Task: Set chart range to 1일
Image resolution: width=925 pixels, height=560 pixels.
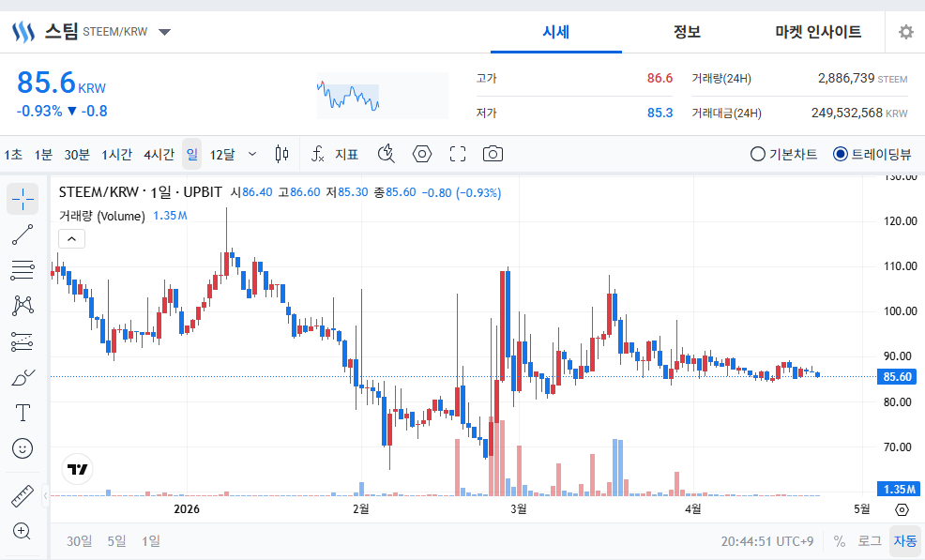Action: click(x=150, y=541)
